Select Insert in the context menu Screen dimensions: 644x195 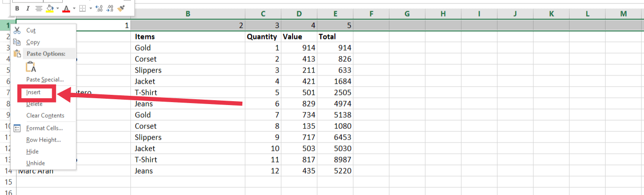pyautogui.click(x=34, y=92)
